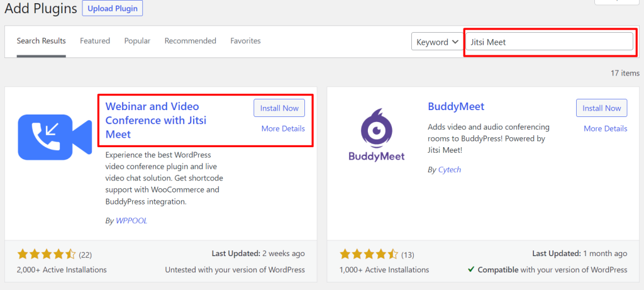Open the BuddyMeet plugin title
Screen dimensions: 644x290
456,106
